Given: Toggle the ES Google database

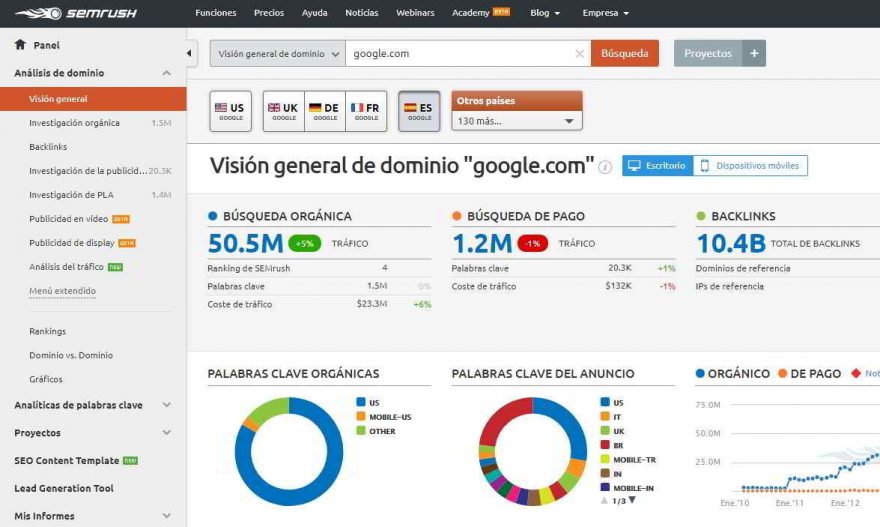Looking at the screenshot, I should pyautogui.click(x=419, y=111).
